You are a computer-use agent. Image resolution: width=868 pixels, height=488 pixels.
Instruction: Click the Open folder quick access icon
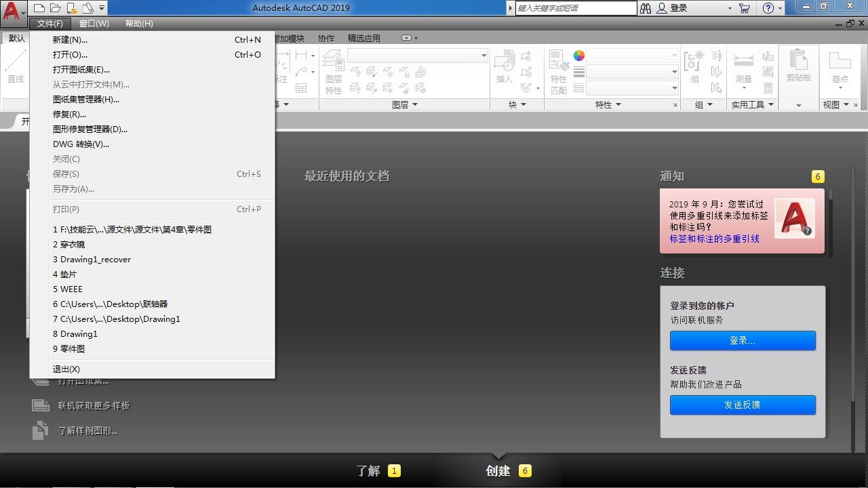pyautogui.click(x=55, y=8)
